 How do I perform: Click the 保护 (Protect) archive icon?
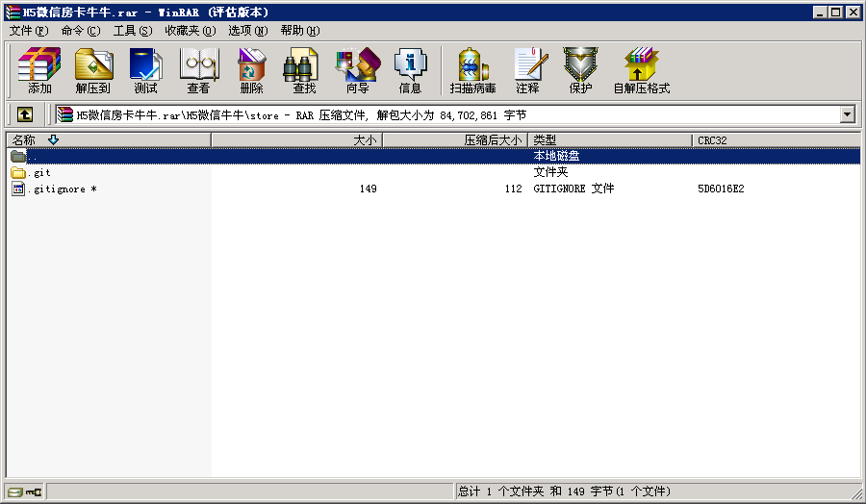coord(580,70)
